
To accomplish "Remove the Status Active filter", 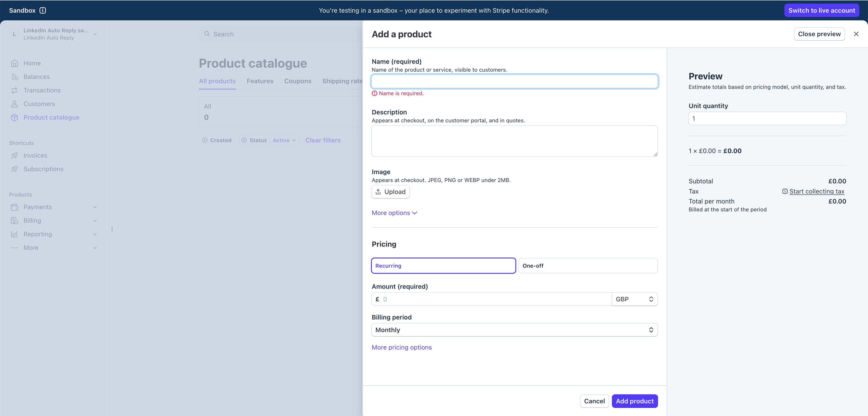I will pos(244,140).
